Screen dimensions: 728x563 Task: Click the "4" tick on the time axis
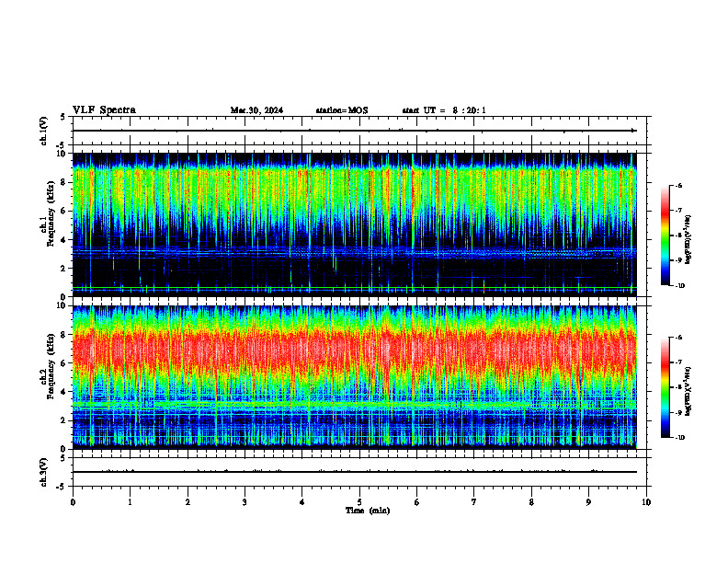(302, 502)
